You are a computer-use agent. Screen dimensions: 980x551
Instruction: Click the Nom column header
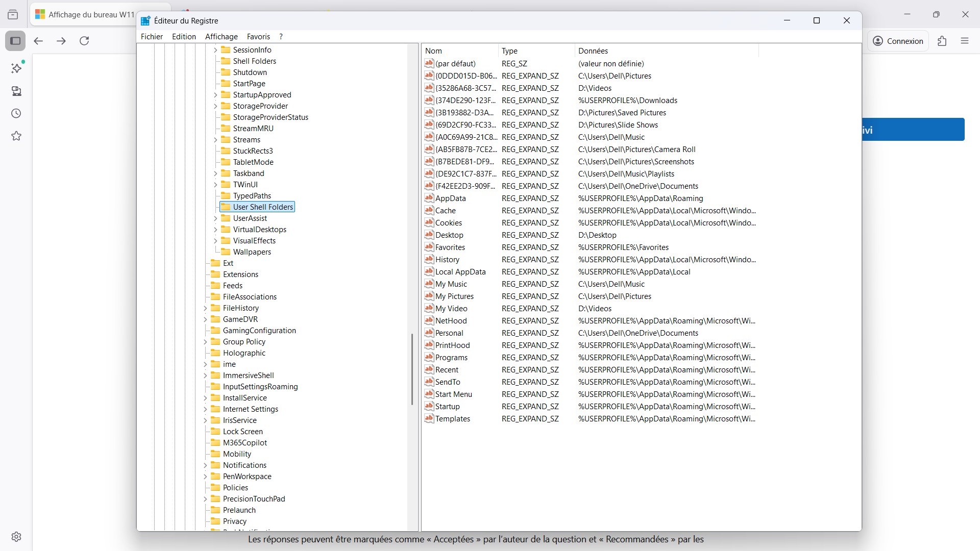tap(460, 51)
